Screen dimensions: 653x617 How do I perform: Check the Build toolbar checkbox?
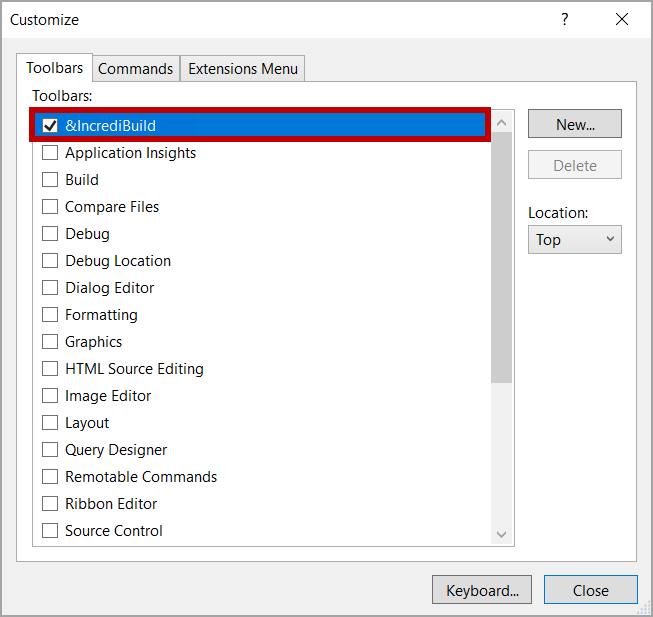(x=50, y=180)
